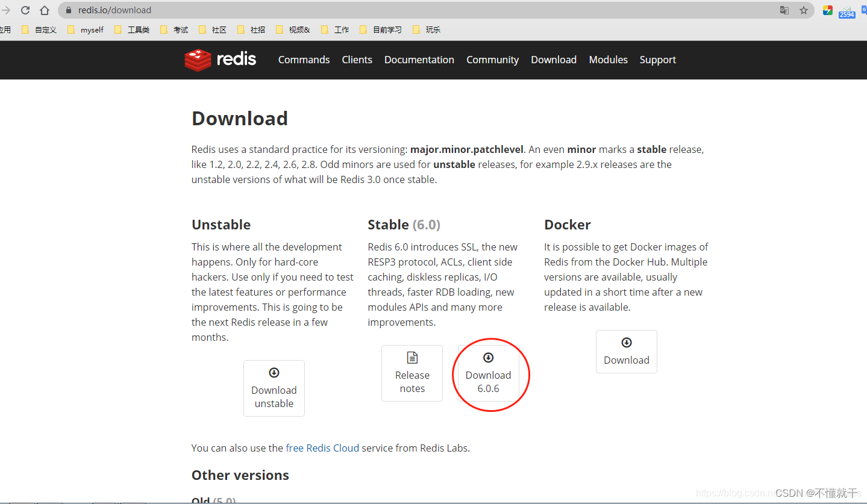Screen dimensions: 867x504
Task: Select Download in the top navbar
Action: pyautogui.click(x=554, y=60)
